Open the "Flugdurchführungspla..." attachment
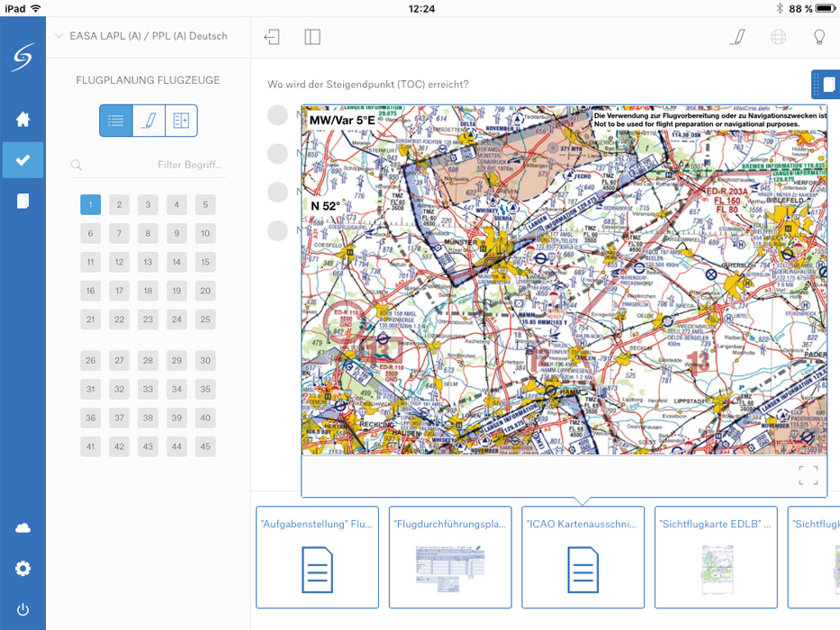 point(450,557)
